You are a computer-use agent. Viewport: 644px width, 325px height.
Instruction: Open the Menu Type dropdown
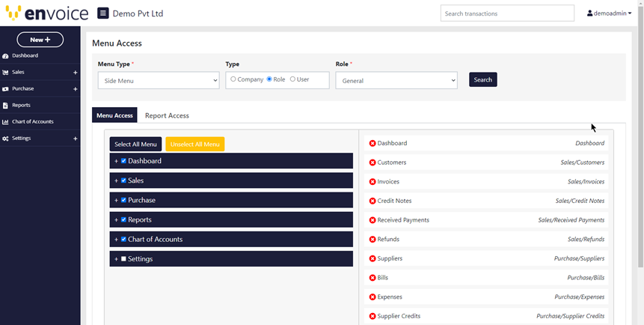[x=159, y=80]
